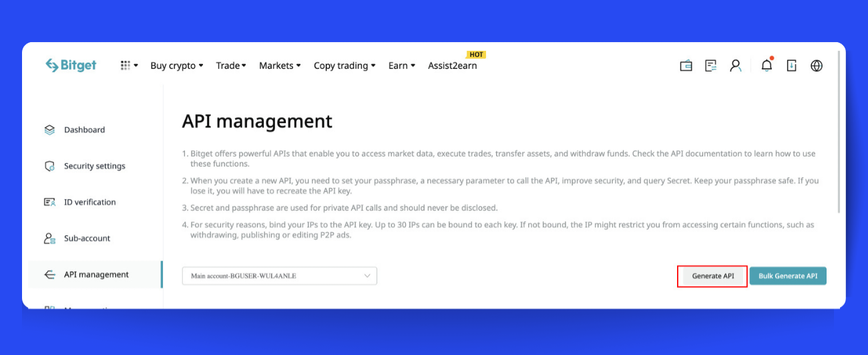Expand the Trade menu
The height and width of the screenshot is (355, 868).
231,66
